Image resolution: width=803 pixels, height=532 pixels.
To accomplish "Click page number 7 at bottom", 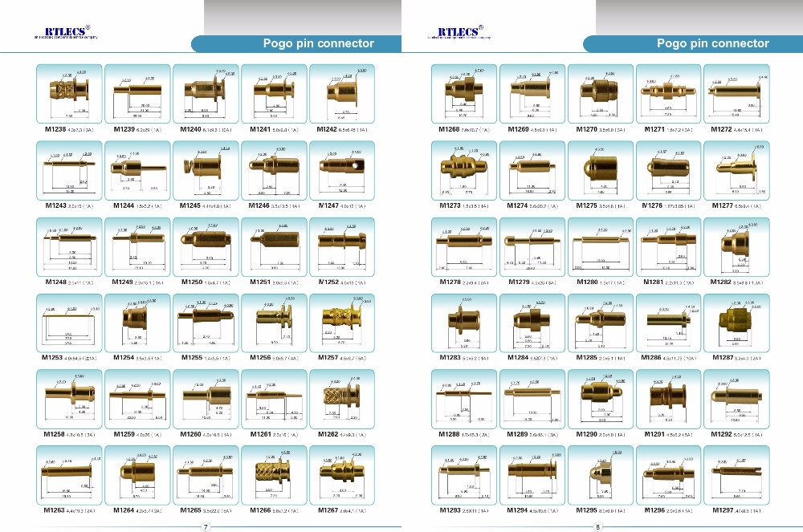I will tap(206, 526).
